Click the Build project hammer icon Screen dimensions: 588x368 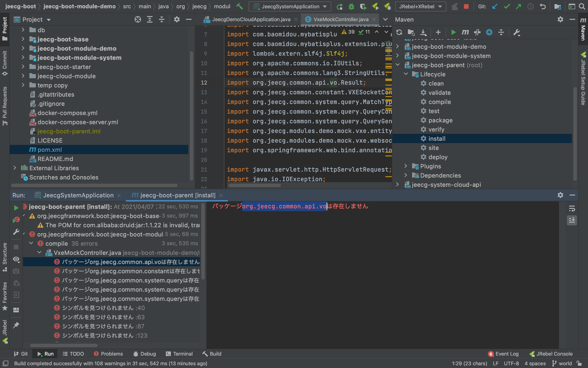pyautogui.click(x=240, y=6)
